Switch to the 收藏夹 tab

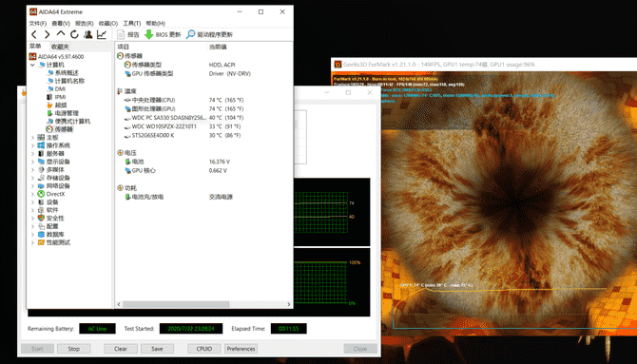click(60, 47)
